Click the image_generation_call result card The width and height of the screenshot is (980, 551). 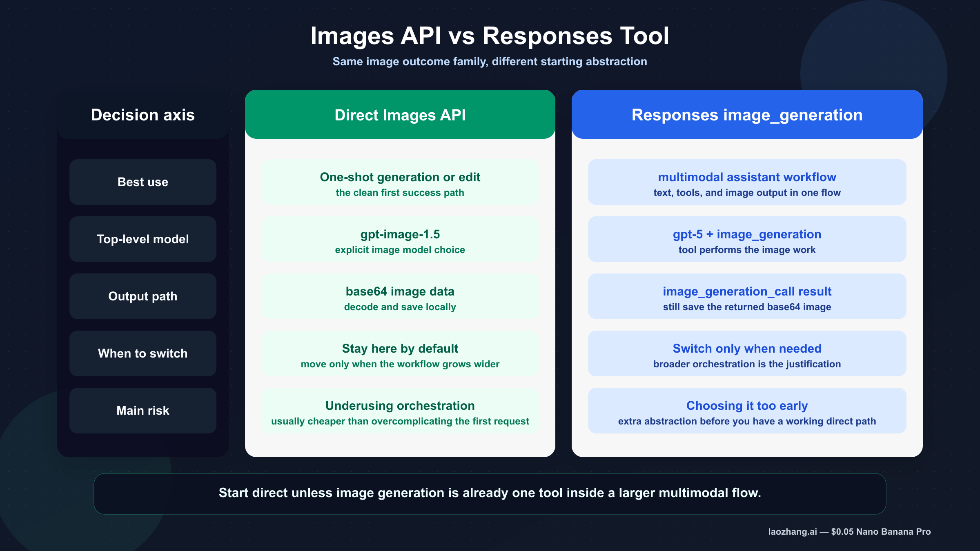point(746,296)
